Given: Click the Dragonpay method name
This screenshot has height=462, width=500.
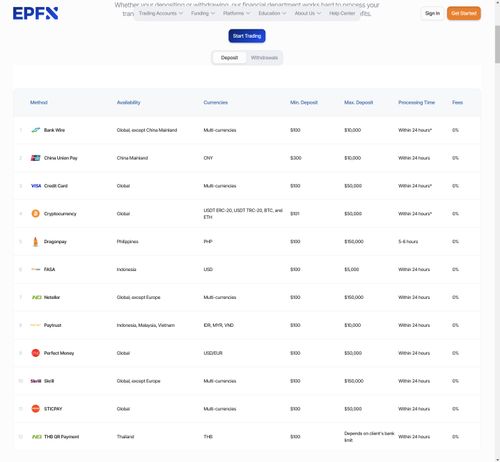Looking at the screenshot, I should pos(55,242).
